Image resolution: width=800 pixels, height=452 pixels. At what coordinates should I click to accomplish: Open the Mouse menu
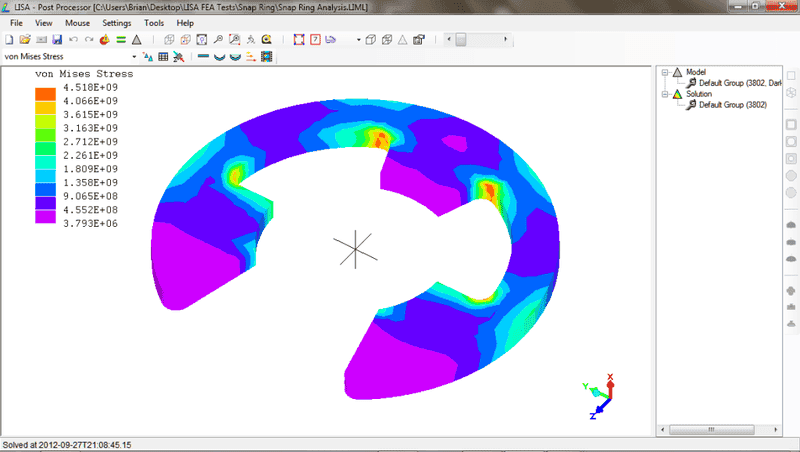(x=78, y=23)
